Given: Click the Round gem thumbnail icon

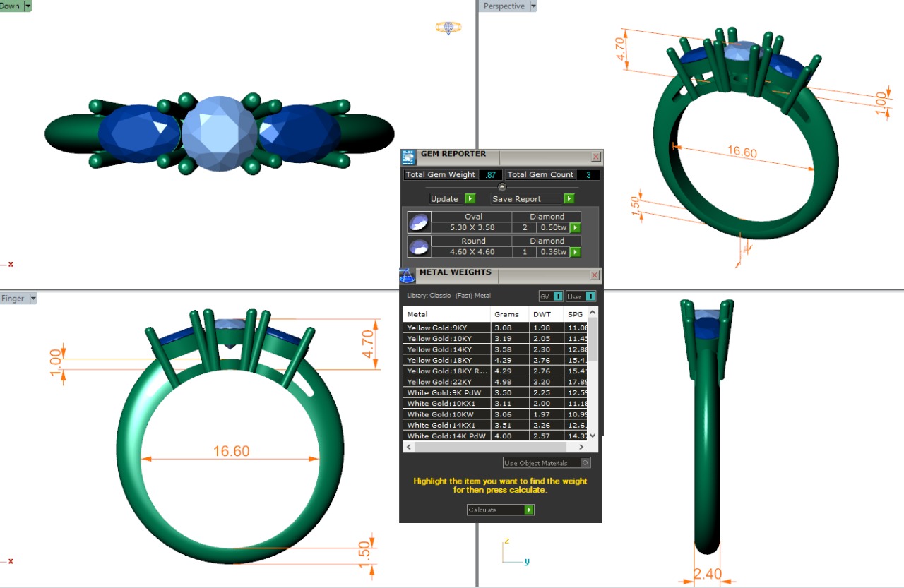Looking at the screenshot, I should click(x=419, y=246).
